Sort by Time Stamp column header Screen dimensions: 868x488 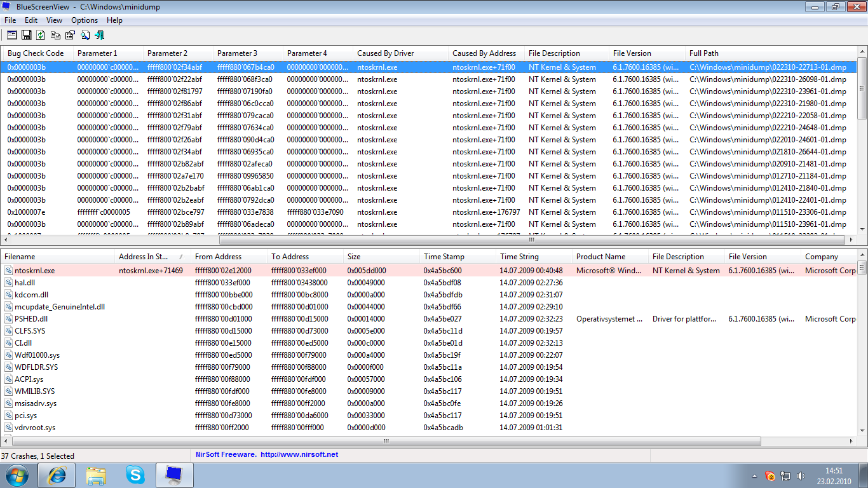tap(458, 257)
